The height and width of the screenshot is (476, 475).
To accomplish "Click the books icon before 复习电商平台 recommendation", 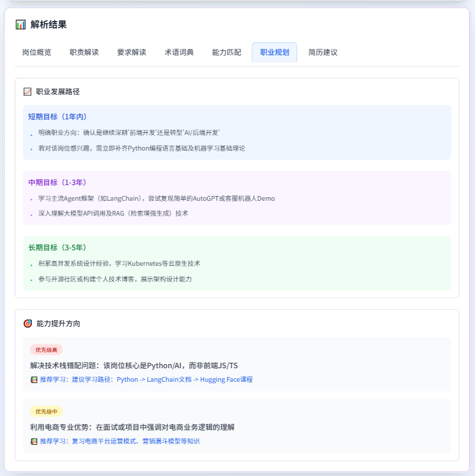I will [x=34, y=441].
